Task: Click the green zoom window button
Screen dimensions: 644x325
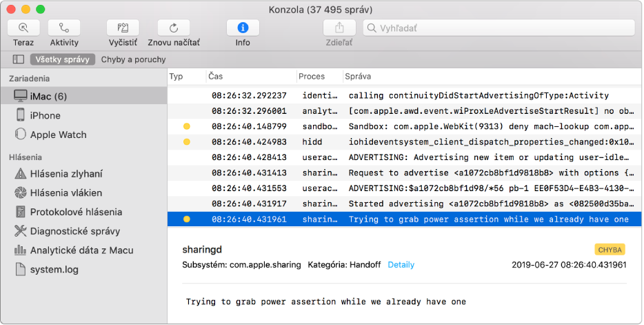Action: coord(40,9)
